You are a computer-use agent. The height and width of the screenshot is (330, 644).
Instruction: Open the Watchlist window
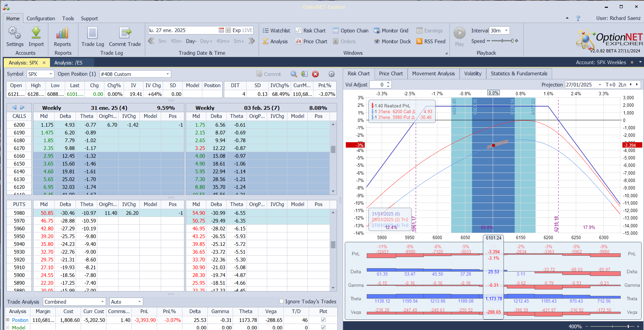(x=276, y=31)
